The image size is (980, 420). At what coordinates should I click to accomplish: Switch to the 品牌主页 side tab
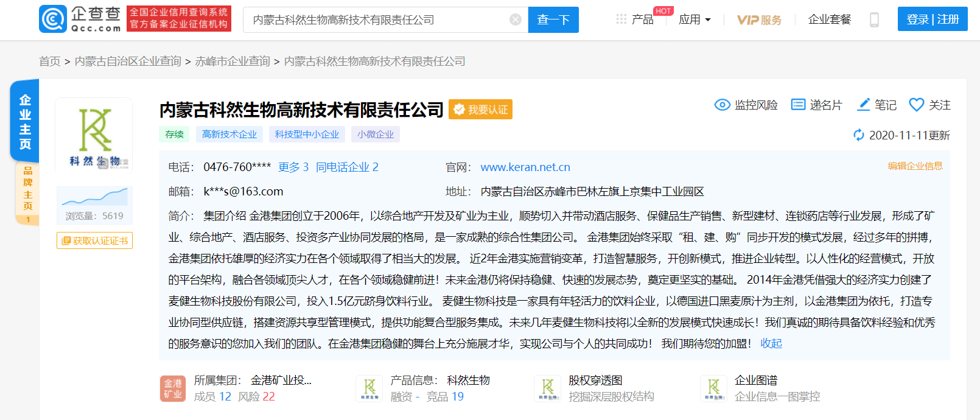coord(27,188)
